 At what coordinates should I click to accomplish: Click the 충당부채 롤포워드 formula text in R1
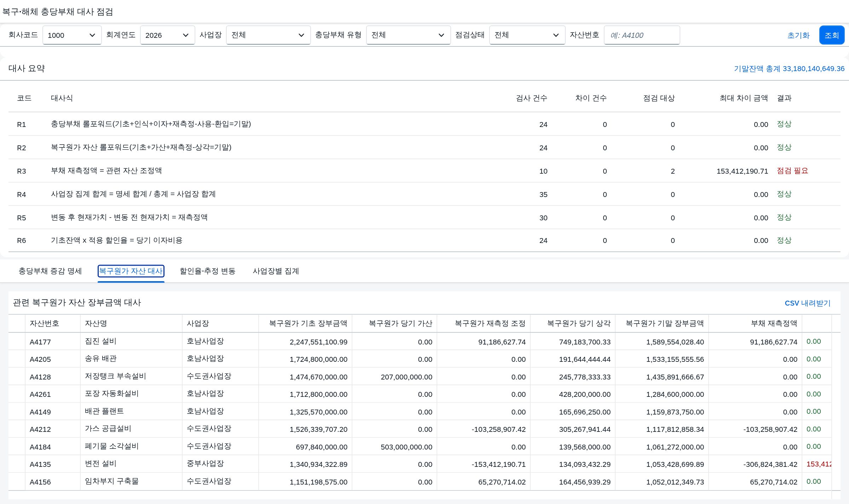151,124
